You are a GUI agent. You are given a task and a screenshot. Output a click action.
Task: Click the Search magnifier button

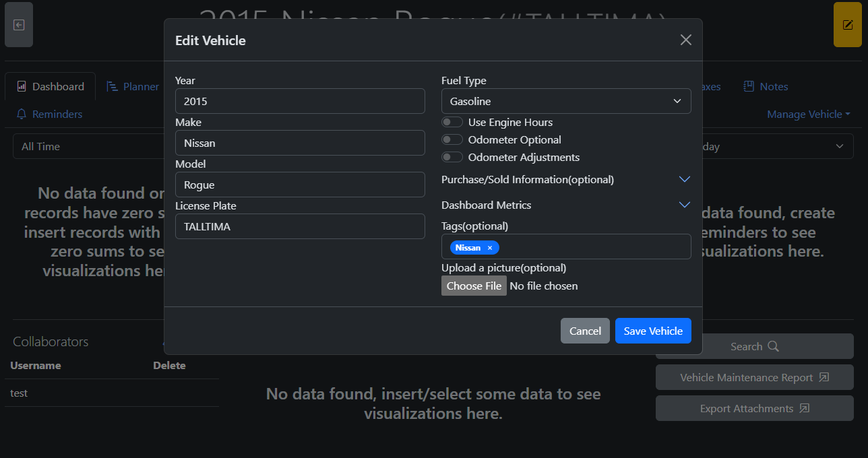click(754, 346)
